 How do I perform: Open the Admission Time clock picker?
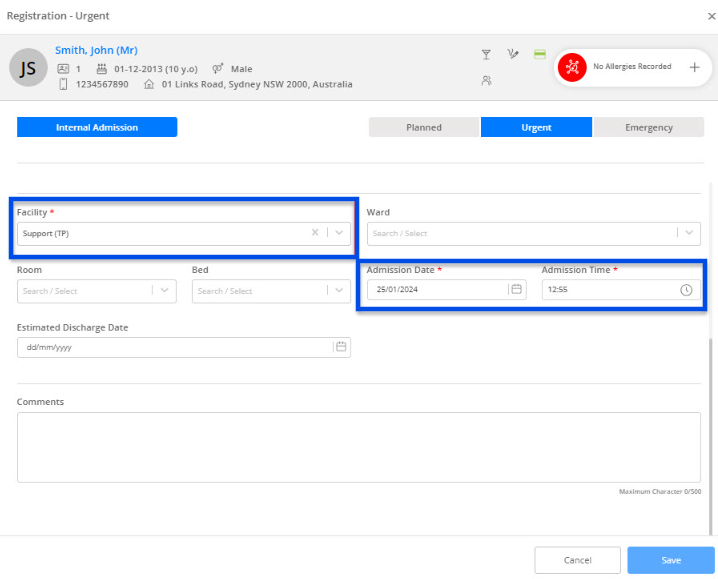pyautogui.click(x=686, y=290)
